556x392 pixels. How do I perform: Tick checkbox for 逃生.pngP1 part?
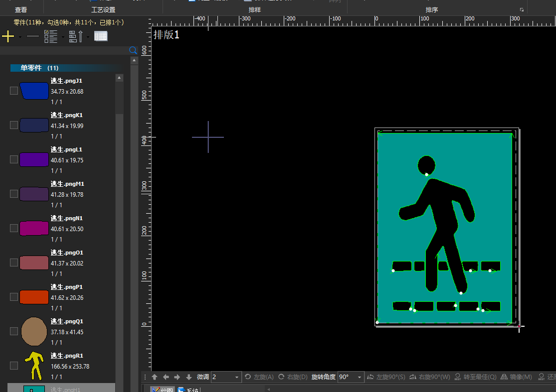[x=14, y=297]
